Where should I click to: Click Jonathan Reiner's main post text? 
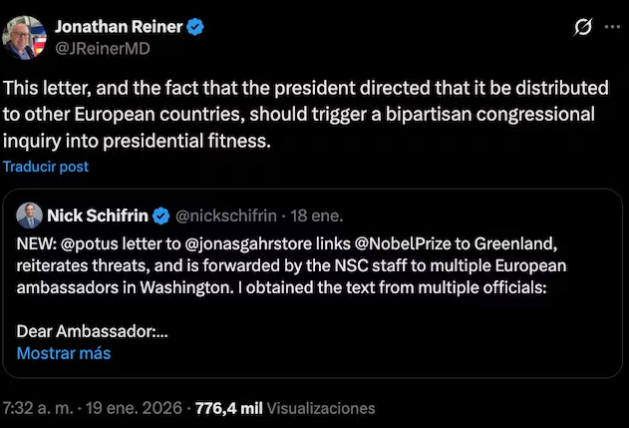300,113
